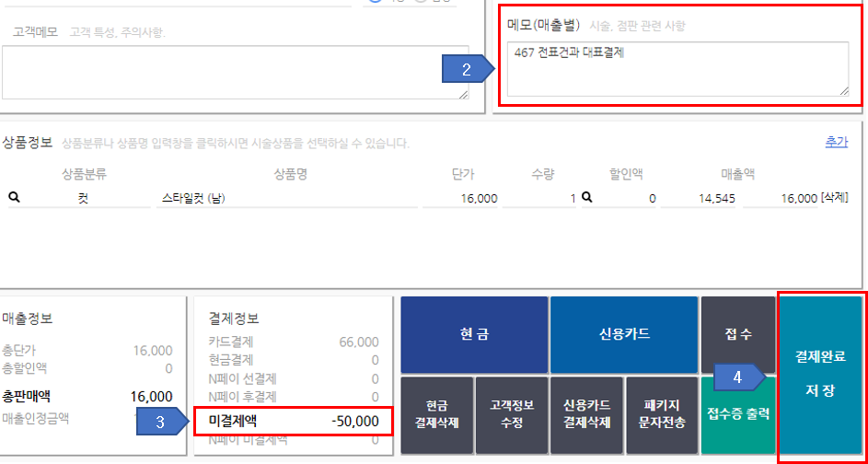Click the N페이 선결제 label

[x=242, y=378]
